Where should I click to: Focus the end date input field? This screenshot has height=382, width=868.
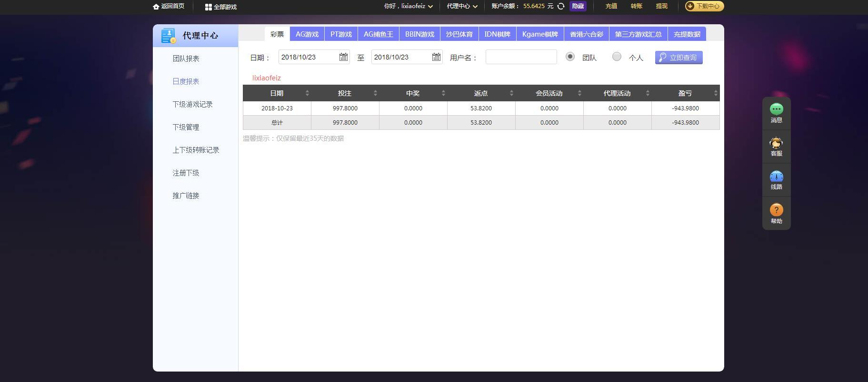tap(407, 57)
